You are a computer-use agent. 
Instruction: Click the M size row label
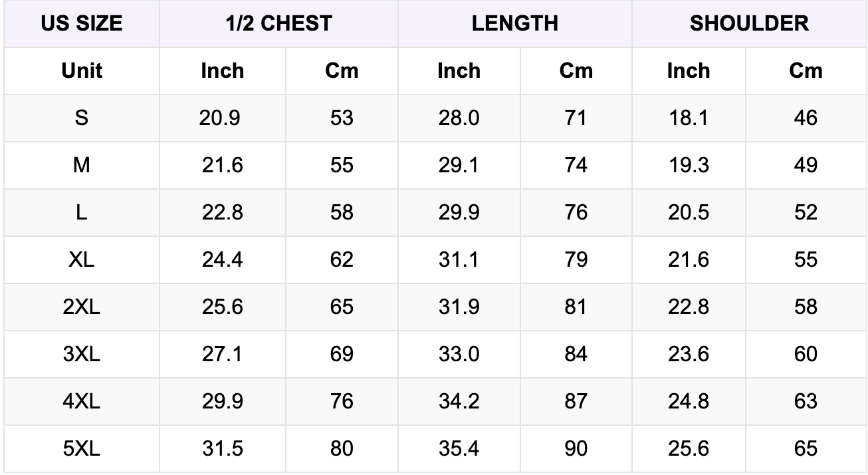coord(82,165)
